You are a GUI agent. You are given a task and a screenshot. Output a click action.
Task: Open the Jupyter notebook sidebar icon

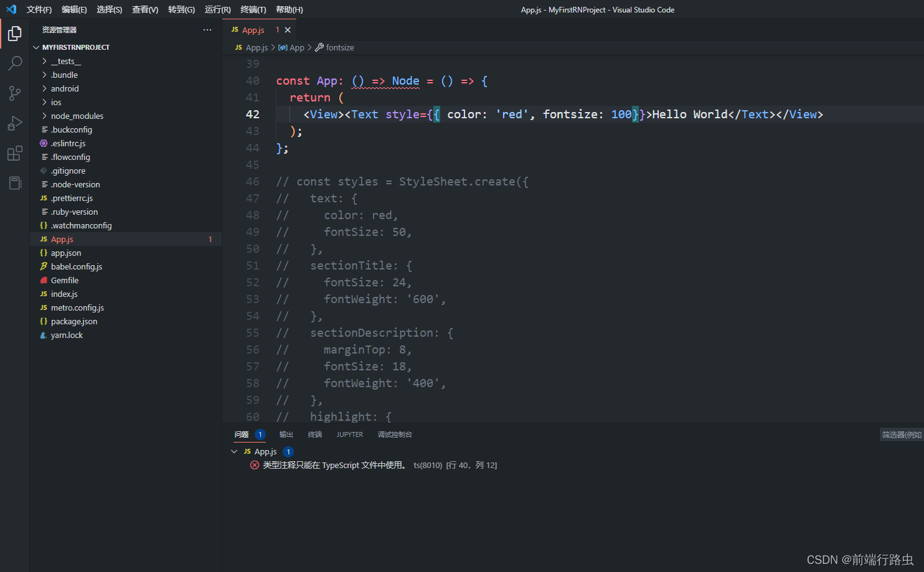pyautogui.click(x=14, y=183)
